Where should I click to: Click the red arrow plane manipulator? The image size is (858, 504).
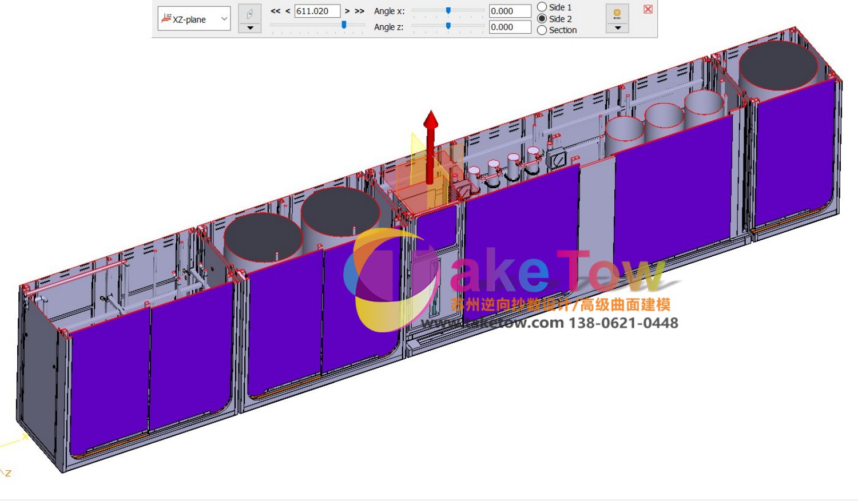coord(431,147)
